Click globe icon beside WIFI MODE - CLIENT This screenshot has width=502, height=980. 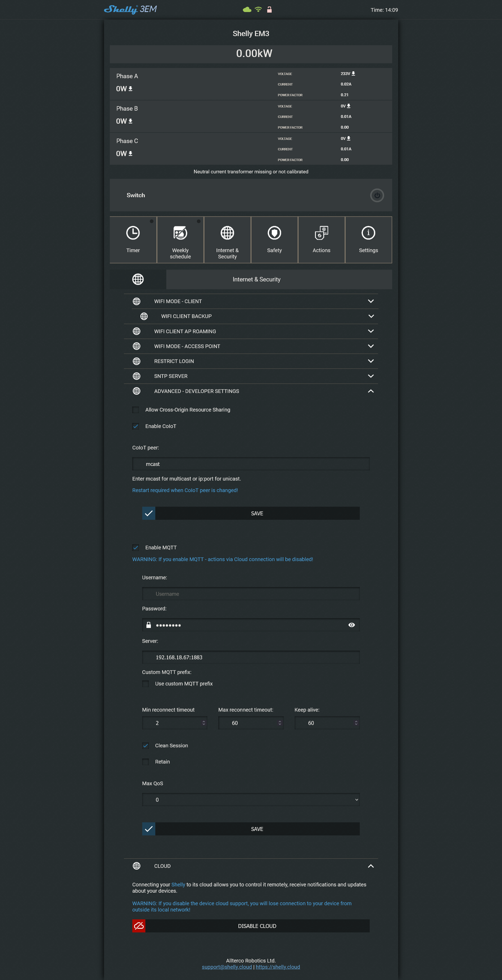pyautogui.click(x=136, y=301)
